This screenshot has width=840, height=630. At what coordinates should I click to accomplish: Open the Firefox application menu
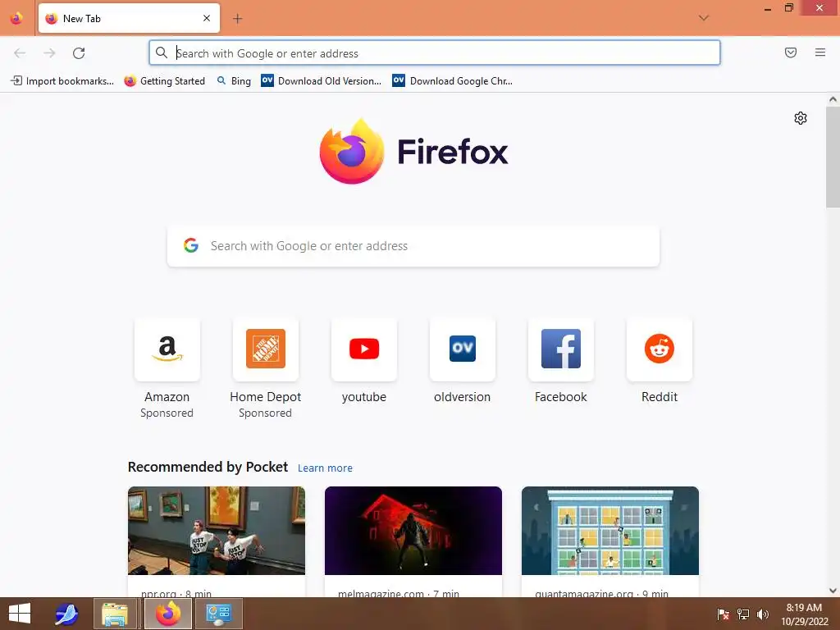pos(819,52)
